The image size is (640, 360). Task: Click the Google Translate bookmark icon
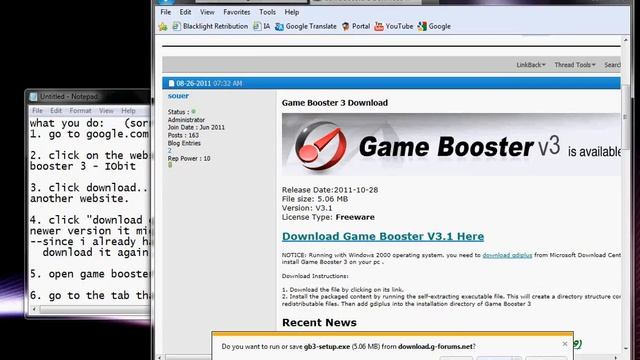click(x=279, y=27)
